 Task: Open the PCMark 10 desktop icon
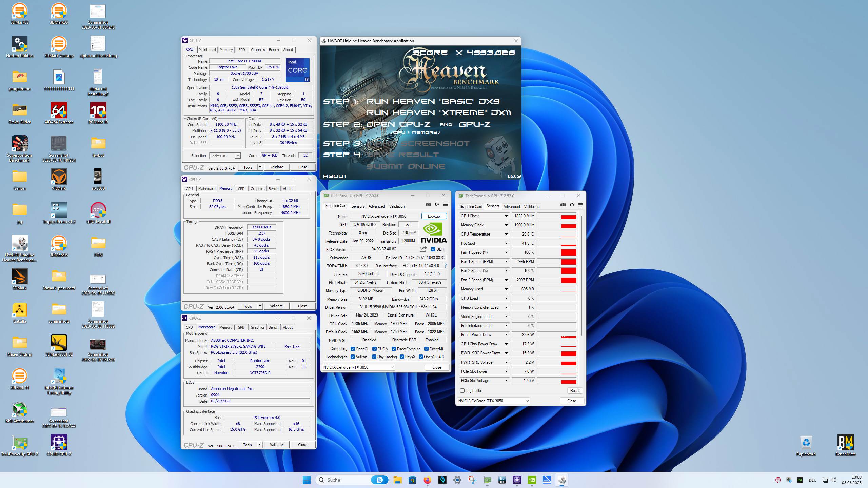[x=98, y=114]
